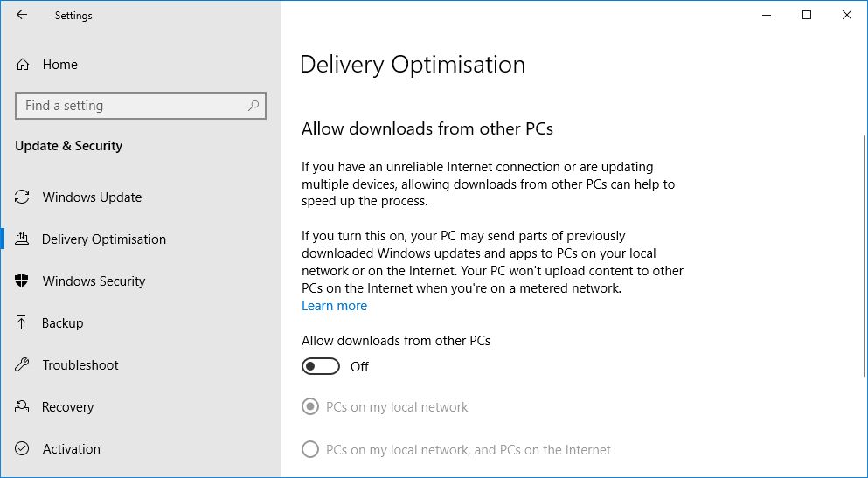Select local network and Internet PCs radio

pyautogui.click(x=310, y=450)
